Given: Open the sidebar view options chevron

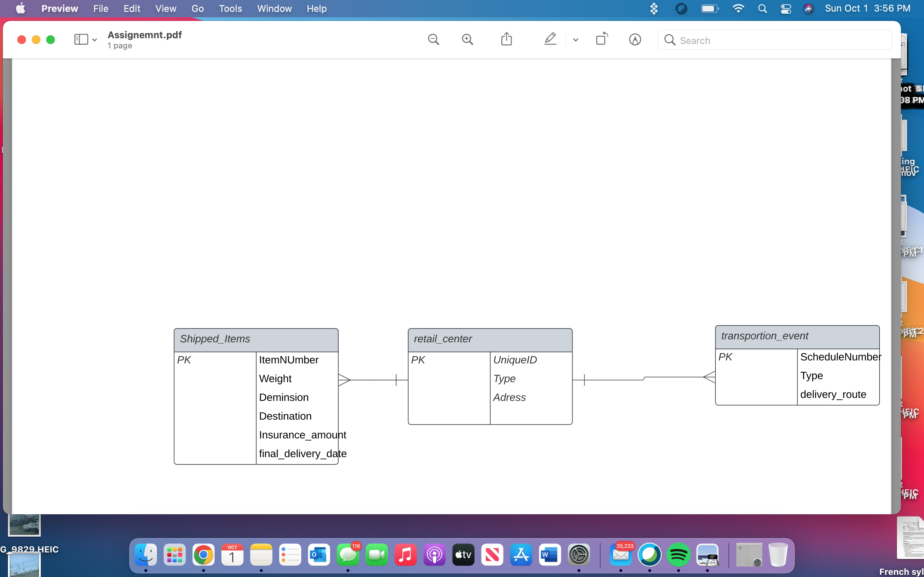Looking at the screenshot, I should point(94,39).
